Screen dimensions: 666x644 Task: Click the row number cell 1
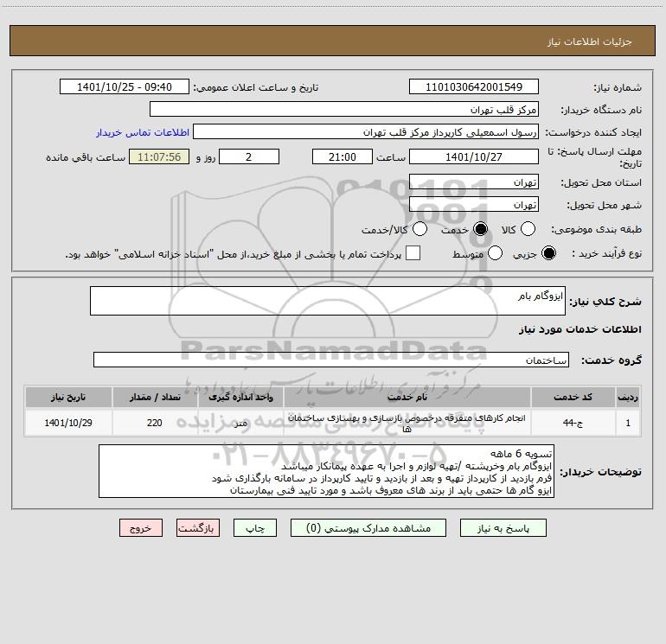(x=628, y=423)
